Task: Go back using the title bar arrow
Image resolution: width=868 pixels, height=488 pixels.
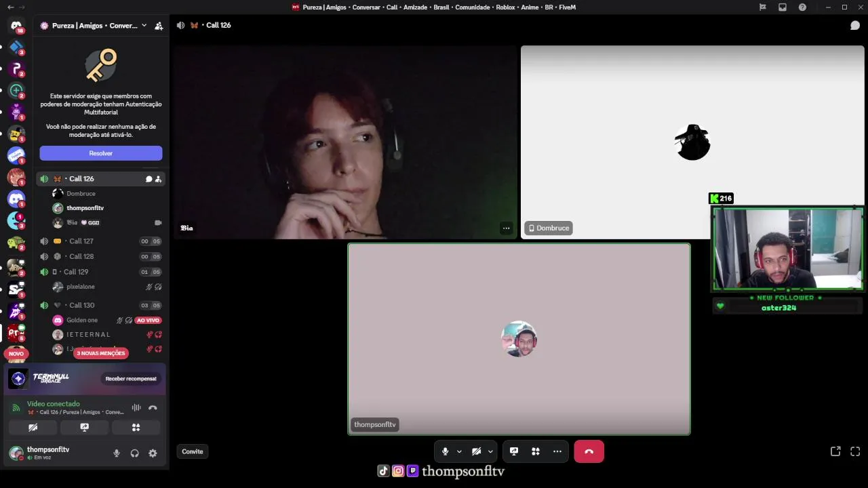Action: click(10, 7)
